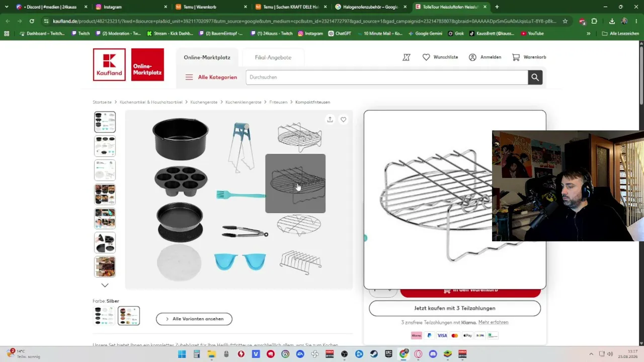Open the Twitch bookmark
The width and height of the screenshot is (644, 362).
tap(80, 34)
